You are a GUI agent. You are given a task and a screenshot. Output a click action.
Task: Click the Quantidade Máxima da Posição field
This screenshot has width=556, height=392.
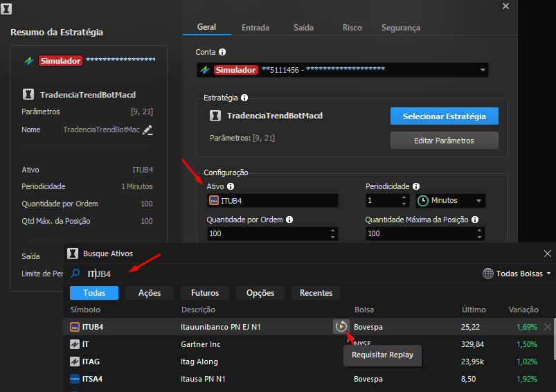425,234
